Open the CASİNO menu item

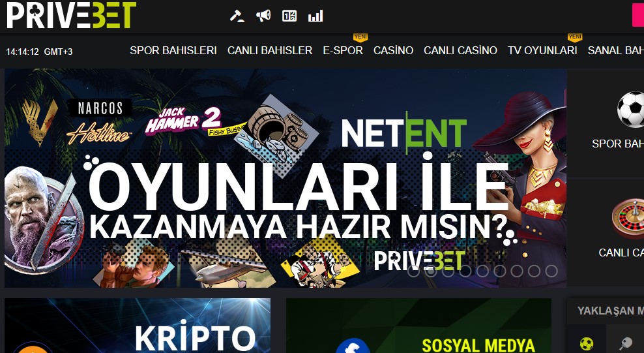click(x=393, y=50)
